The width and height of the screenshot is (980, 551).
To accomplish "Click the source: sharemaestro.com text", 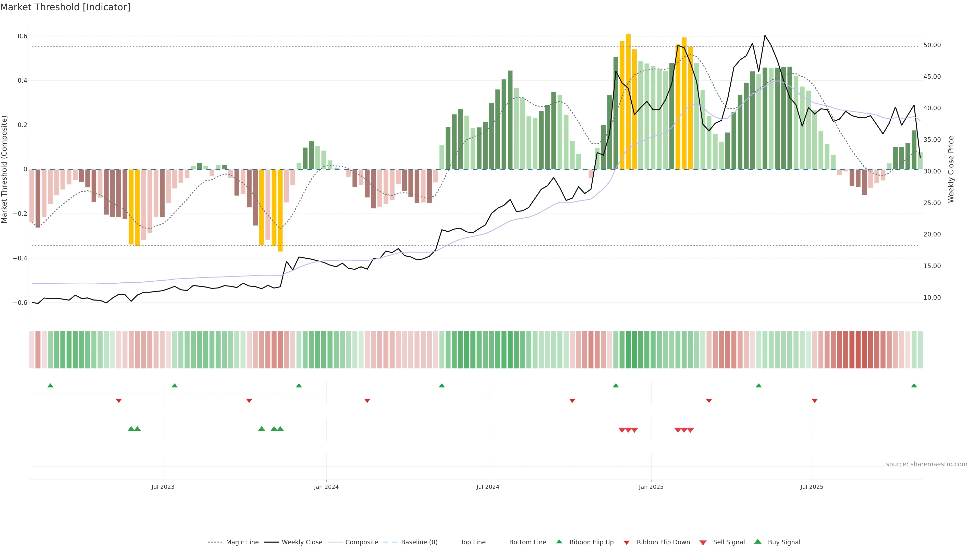I will (x=926, y=464).
